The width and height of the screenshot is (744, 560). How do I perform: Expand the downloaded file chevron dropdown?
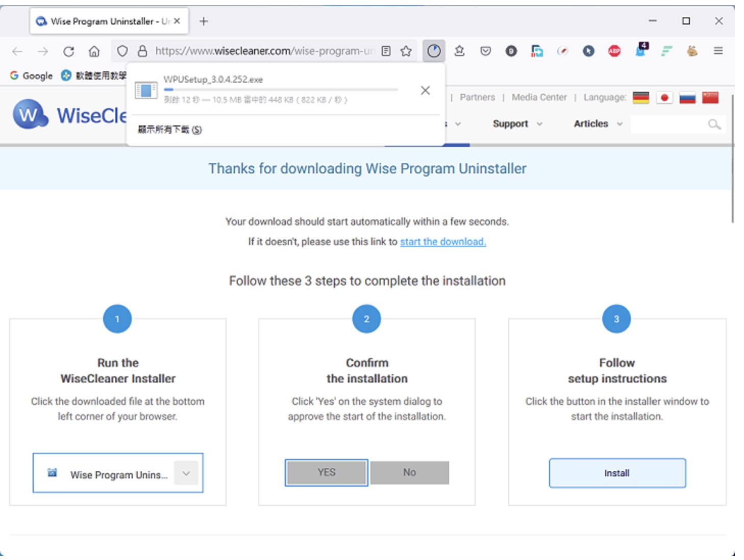point(186,473)
